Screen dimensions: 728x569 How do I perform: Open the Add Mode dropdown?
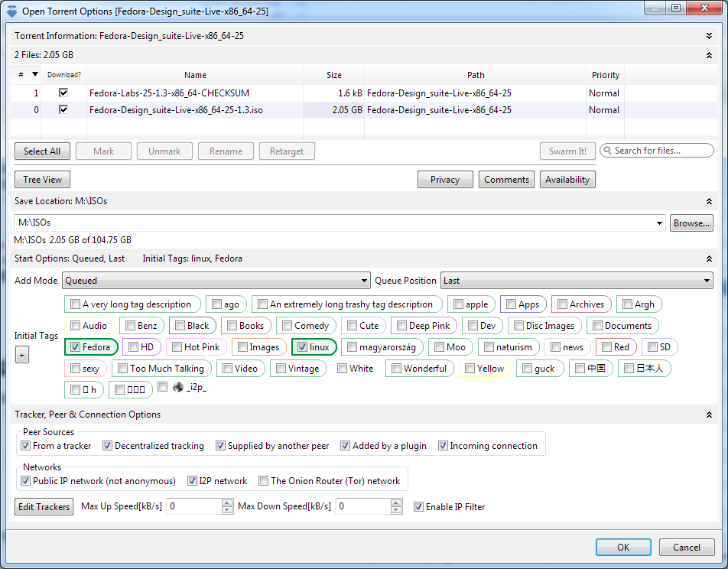216,281
